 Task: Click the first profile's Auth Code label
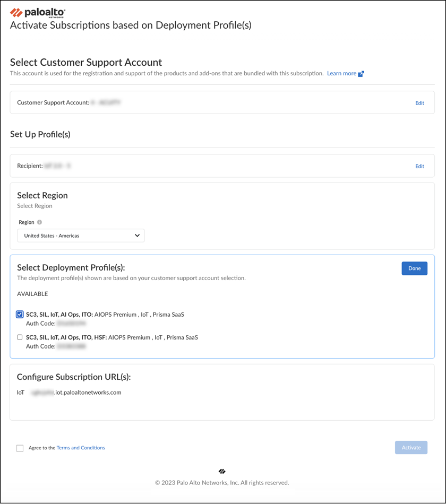point(40,324)
